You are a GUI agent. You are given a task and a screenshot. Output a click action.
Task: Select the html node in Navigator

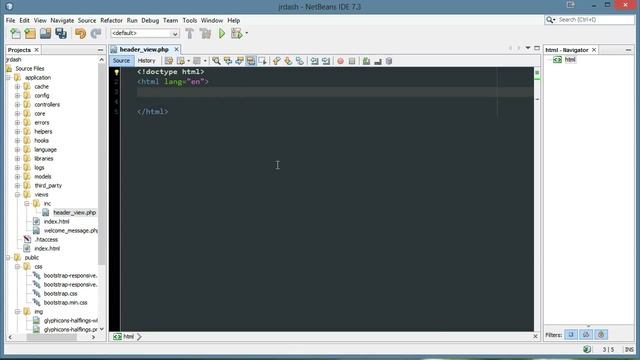point(570,60)
